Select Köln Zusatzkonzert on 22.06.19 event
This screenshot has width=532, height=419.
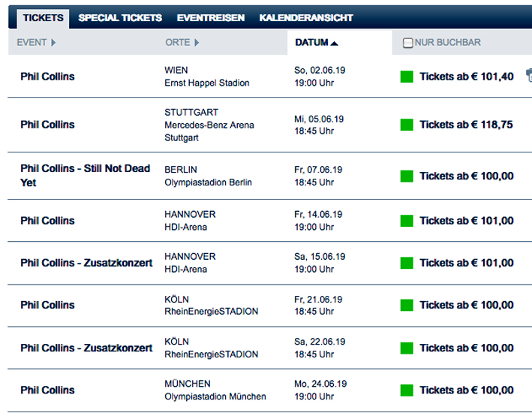point(86,348)
